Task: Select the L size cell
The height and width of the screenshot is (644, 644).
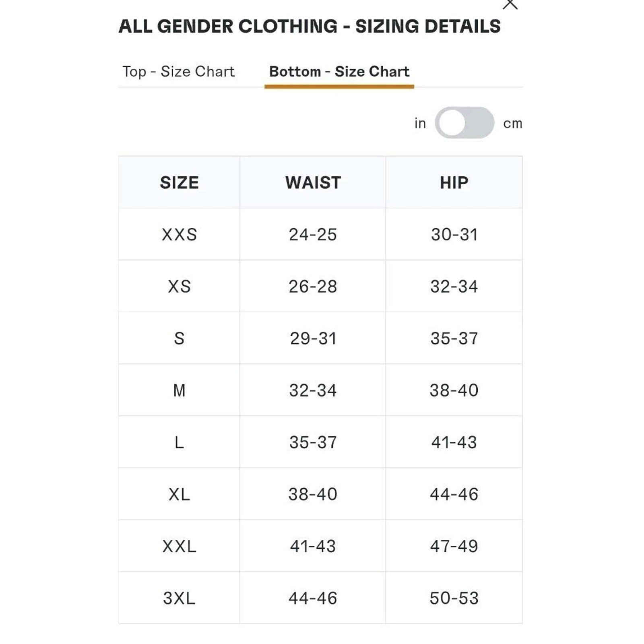Action: (179, 442)
